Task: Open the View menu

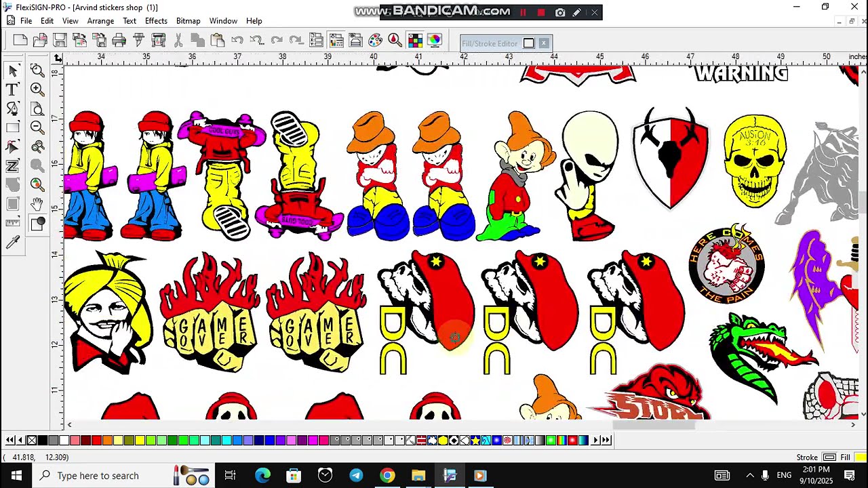Action: [70, 21]
